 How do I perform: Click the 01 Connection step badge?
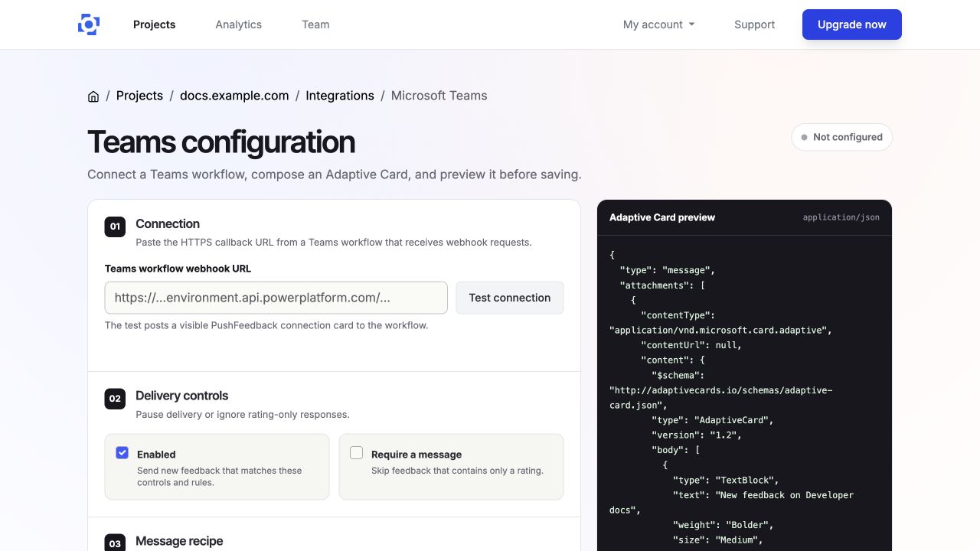115,227
